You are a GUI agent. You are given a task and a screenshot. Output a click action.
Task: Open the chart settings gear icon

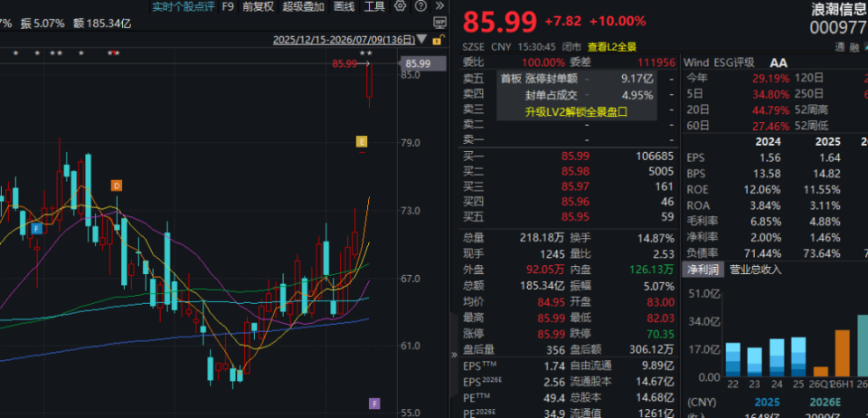click(400, 6)
